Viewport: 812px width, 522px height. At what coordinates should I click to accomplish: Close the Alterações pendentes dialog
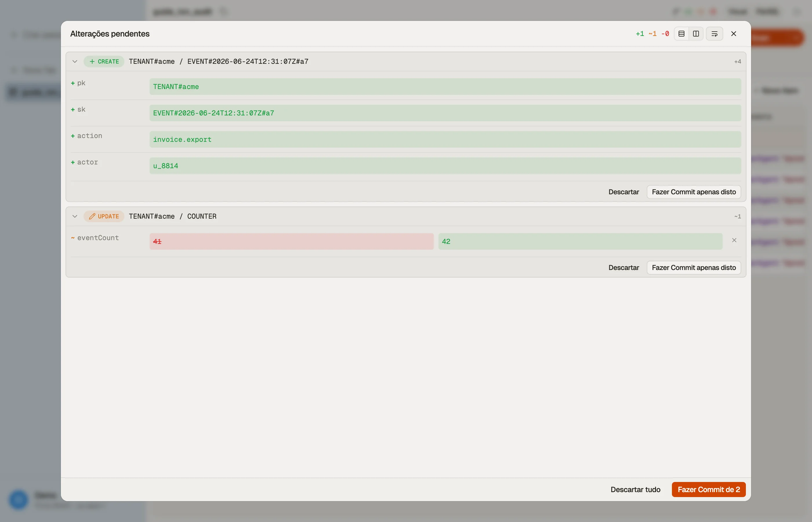click(x=734, y=34)
